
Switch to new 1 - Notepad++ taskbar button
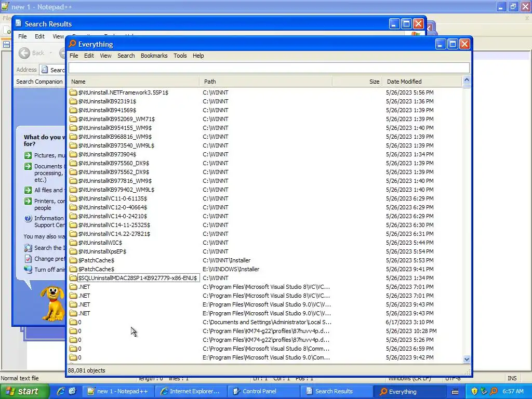pyautogui.click(x=119, y=391)
